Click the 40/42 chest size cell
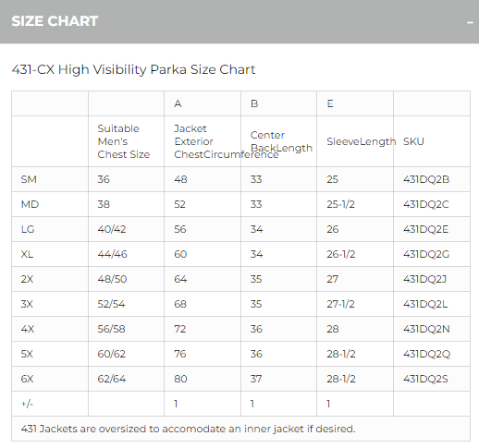This screenshot has height=448, width=479. pyautogui.click(x=112, y=229)
